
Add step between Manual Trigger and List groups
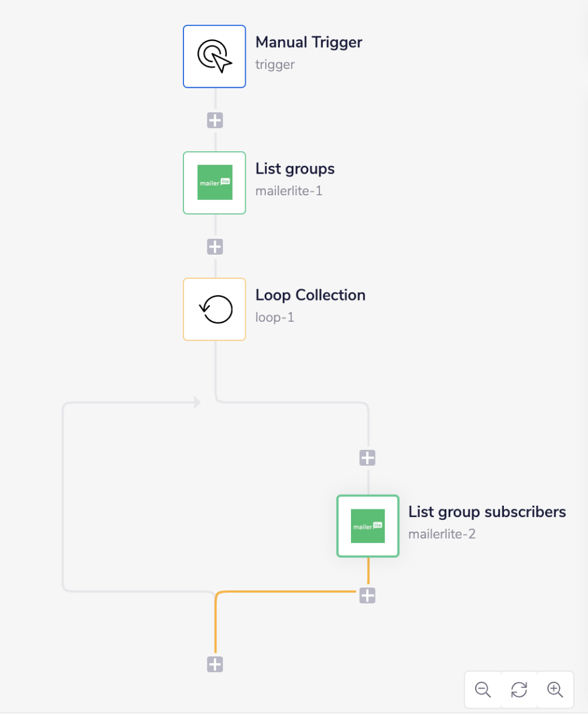[x=215, y=121]
